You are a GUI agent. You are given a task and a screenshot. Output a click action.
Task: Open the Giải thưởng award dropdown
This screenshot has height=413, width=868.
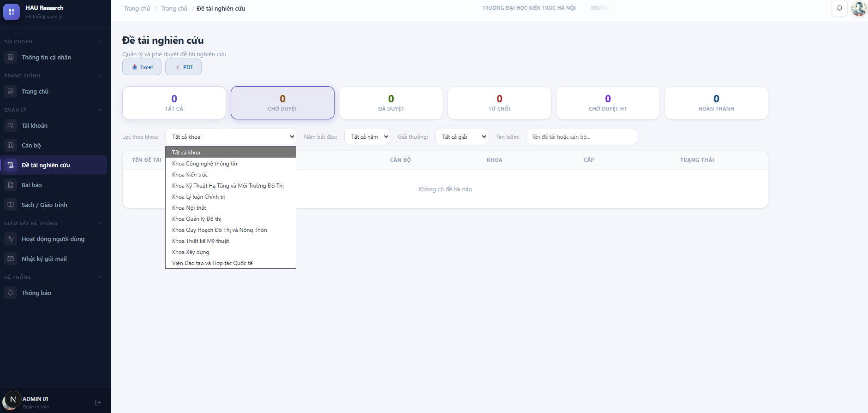pyautogui.click(x=461, y=136)
